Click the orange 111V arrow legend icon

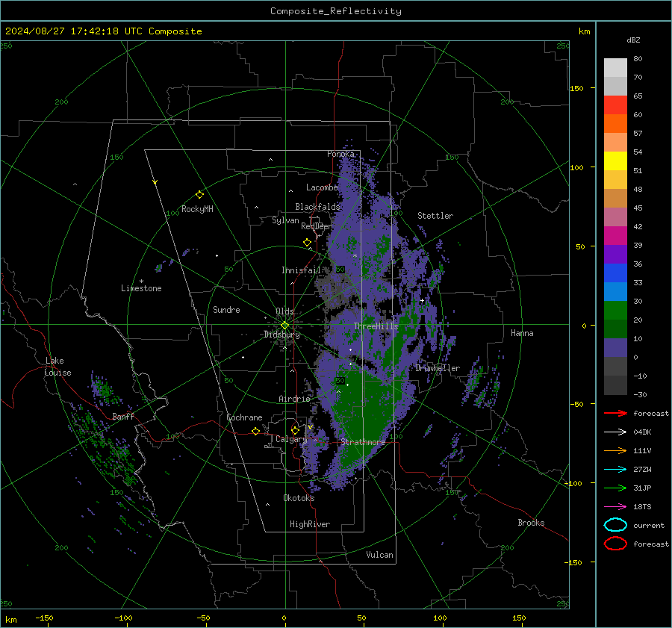coord(615,450)
